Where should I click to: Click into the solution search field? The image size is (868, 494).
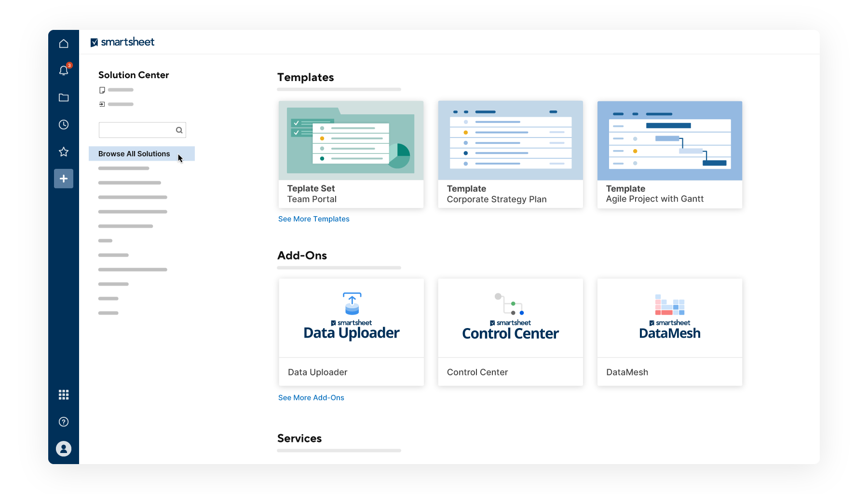(x=142, y=130)
